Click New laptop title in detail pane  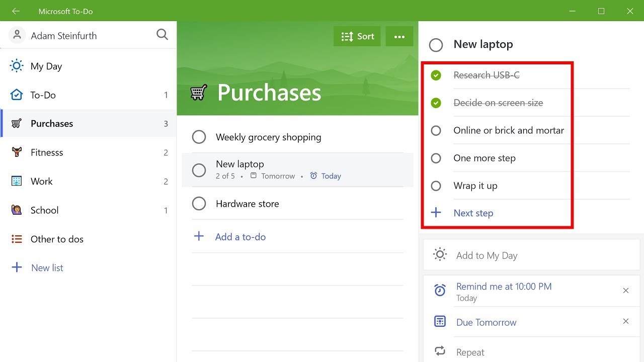[483, 44]
